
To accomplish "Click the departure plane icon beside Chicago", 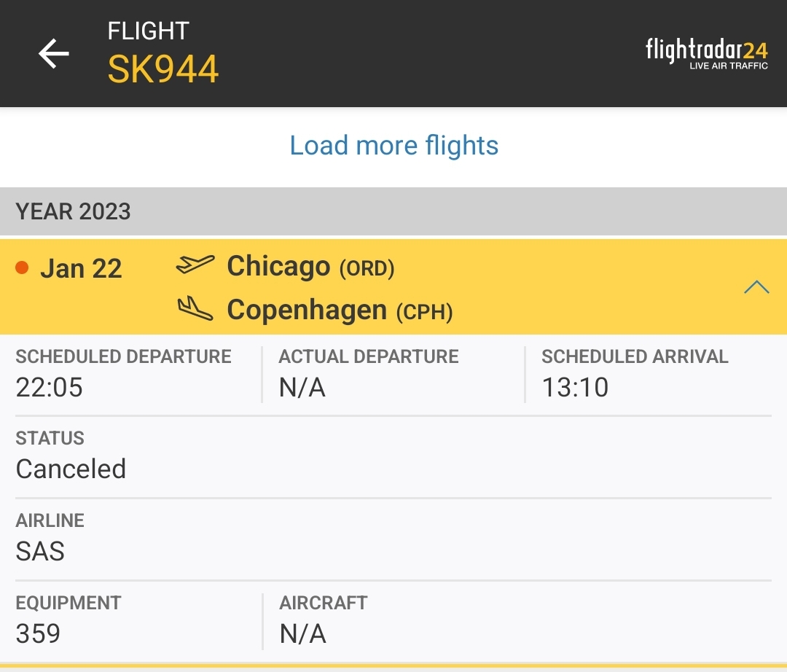I will point(195,265).
